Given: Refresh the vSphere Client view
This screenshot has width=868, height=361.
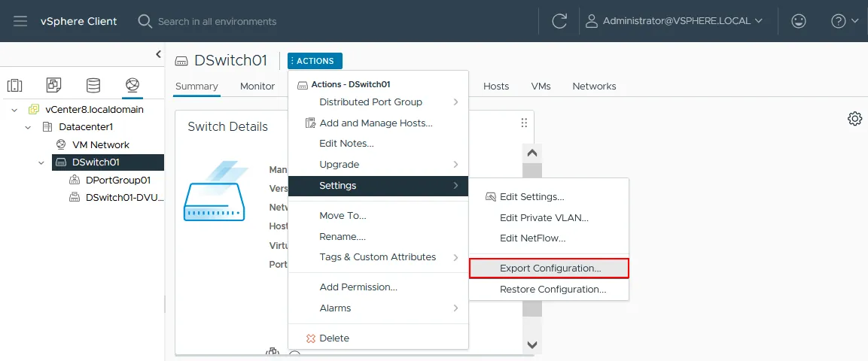Looking at the screenshot, I should click(x=559, y=21).
